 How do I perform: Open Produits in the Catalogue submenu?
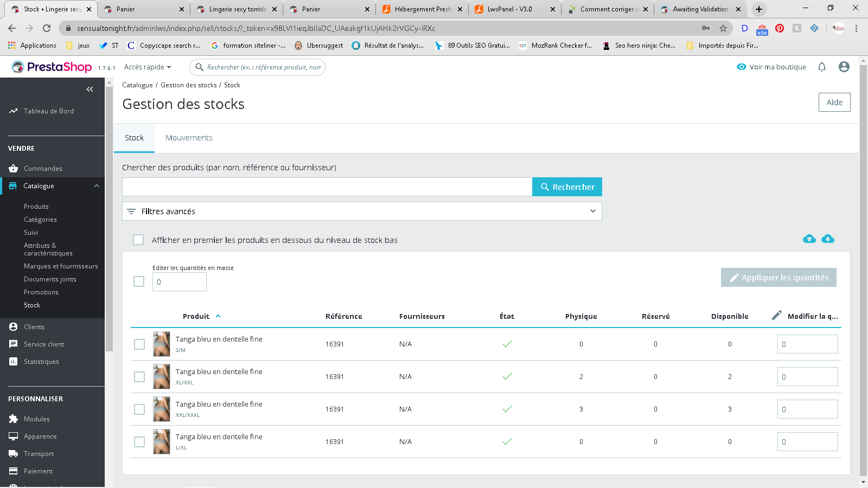(36, 207)
